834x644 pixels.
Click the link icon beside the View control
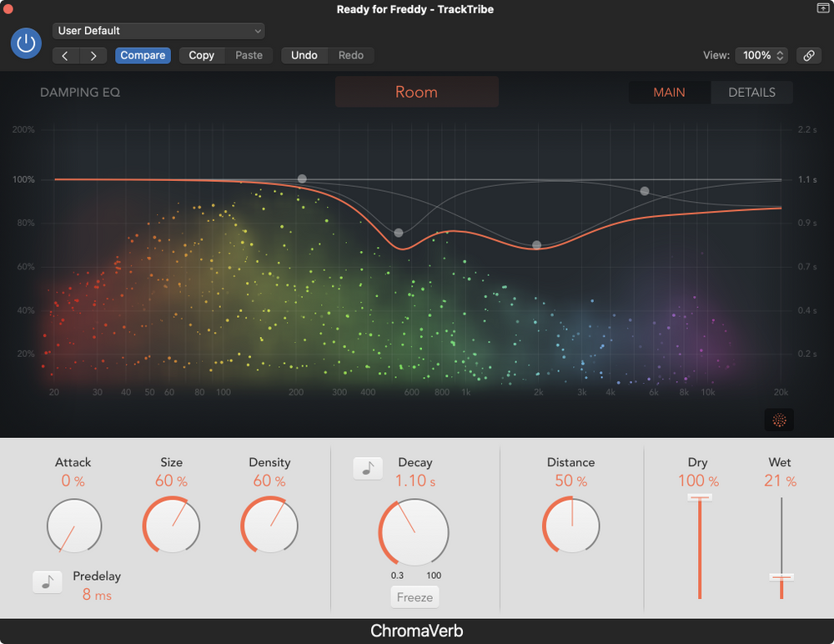(x=808, y=55)
